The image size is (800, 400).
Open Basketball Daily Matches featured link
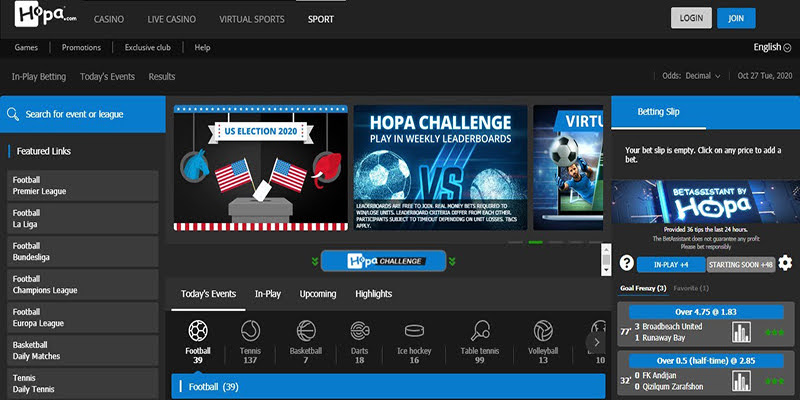83,351
